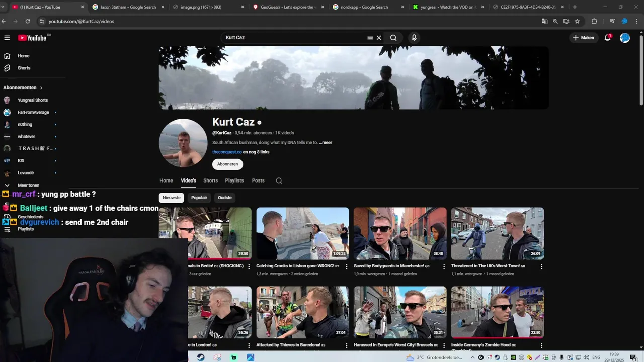644x362 pixels.
Task: Search within the Kurt Caz channel
Action: [279, 181]
